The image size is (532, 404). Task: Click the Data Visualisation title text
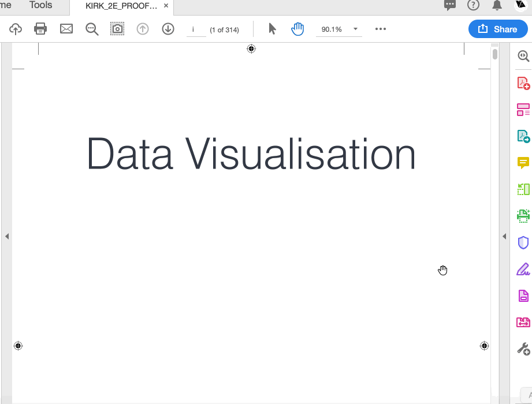pyautogui.click(x=251, y=154)
